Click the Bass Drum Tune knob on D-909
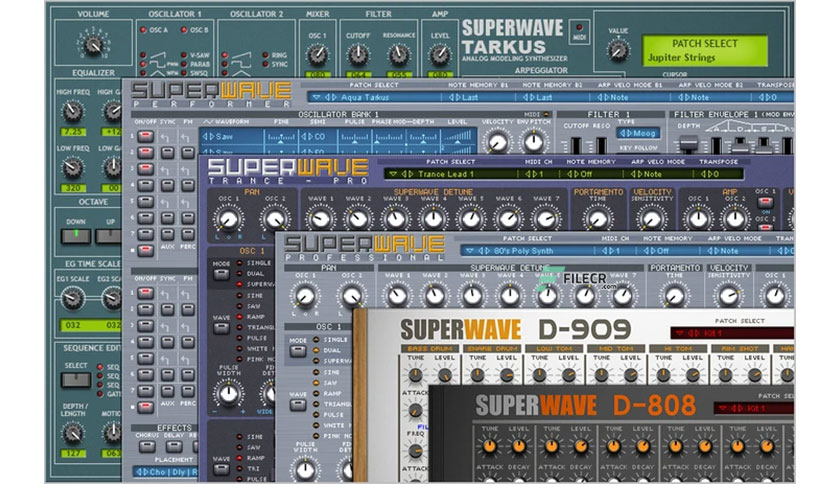The image size is (836, 484). click(415, 375)
